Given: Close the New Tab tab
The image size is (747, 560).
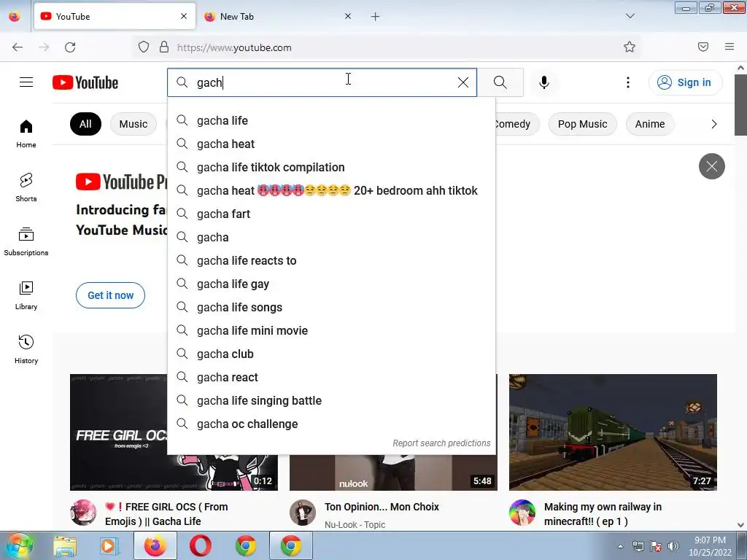Looking at the screenshot, I should [348, 16].
